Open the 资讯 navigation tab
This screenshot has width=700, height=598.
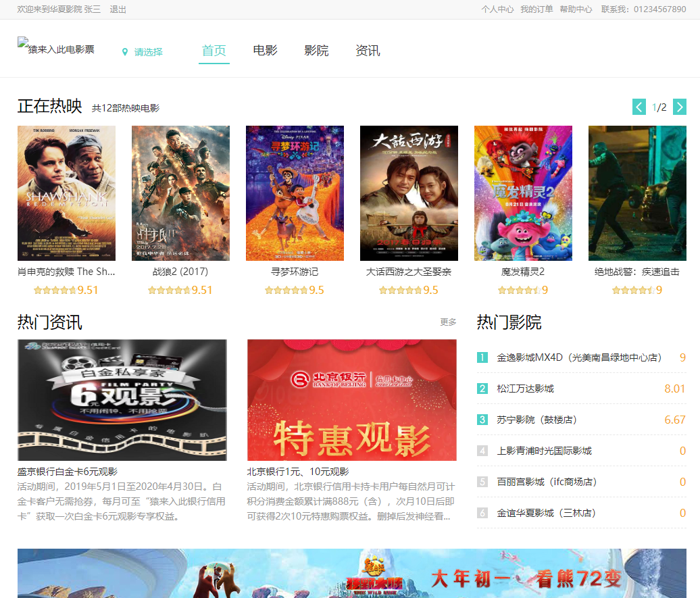click(x=368, y=51)
